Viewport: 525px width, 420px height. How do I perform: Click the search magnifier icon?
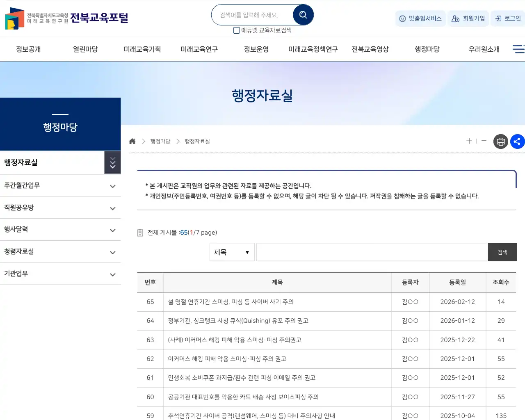pyautogui.click(x=303, y=14)
